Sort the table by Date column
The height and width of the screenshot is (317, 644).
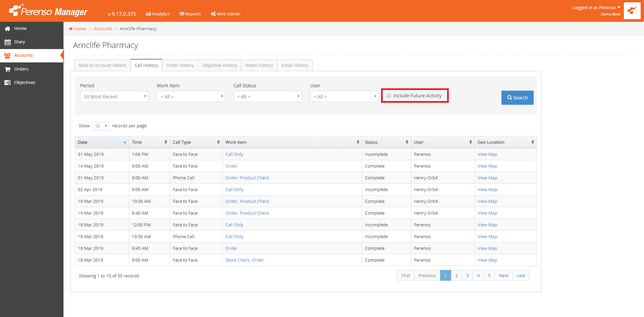102,142
